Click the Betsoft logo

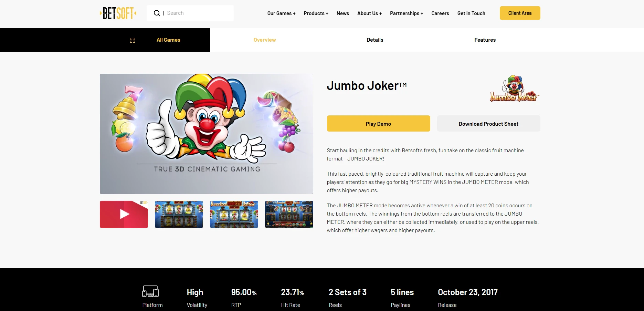118,13
